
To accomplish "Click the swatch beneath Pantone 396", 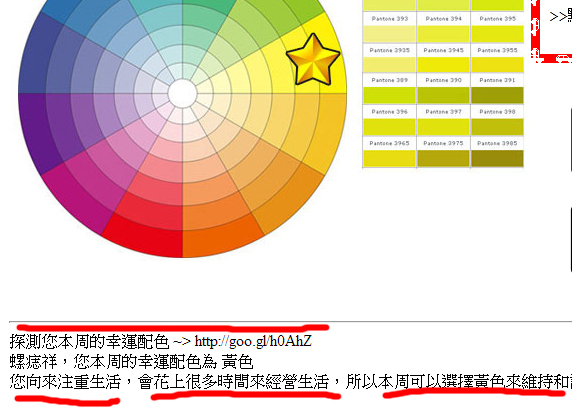I will coord(390,127).
